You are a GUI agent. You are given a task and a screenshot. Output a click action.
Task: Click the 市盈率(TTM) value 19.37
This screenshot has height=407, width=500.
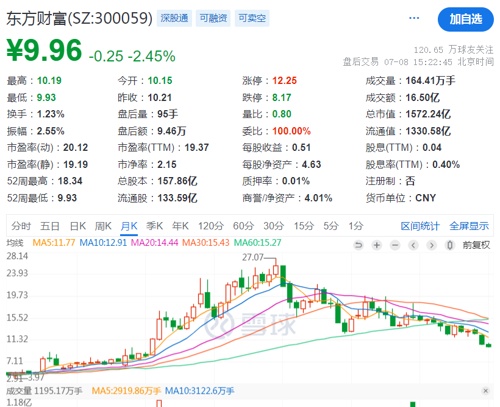[x=197, y=148]
